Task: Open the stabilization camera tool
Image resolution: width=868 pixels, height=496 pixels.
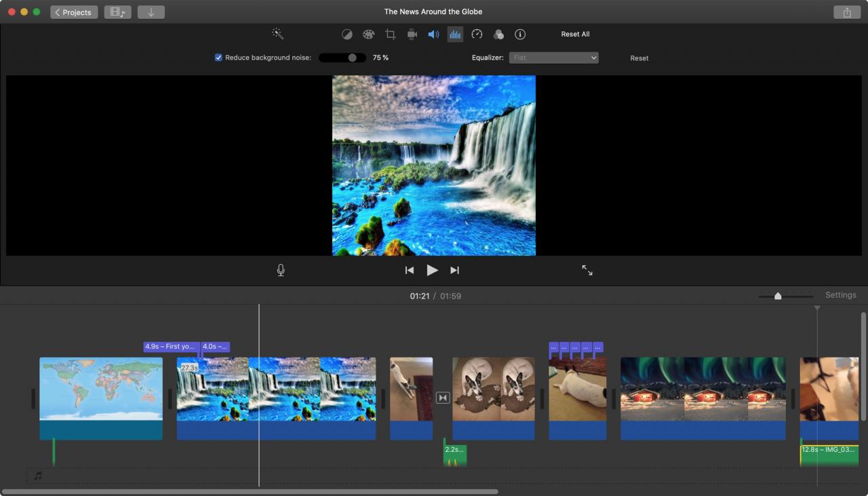Action: (412, 35)
